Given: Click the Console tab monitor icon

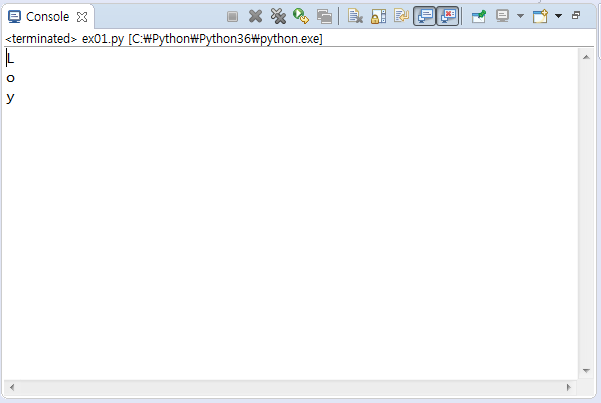Looking at the screenshot, I should tap(14, 17).
